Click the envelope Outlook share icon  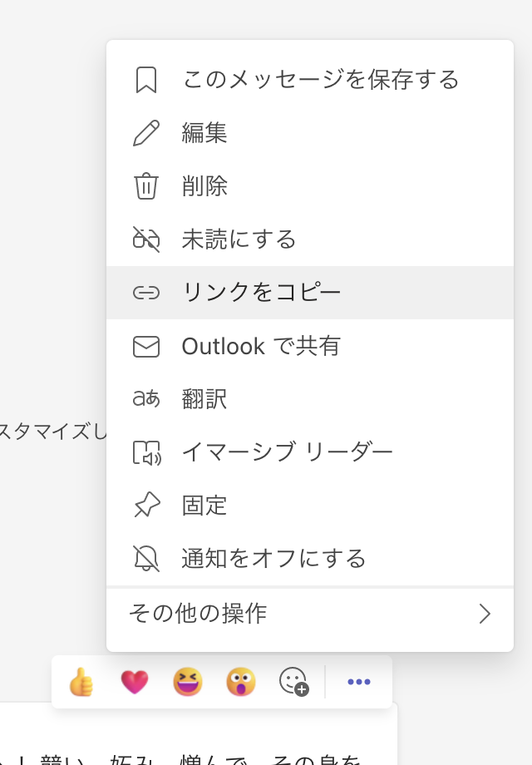click(146, 346)
